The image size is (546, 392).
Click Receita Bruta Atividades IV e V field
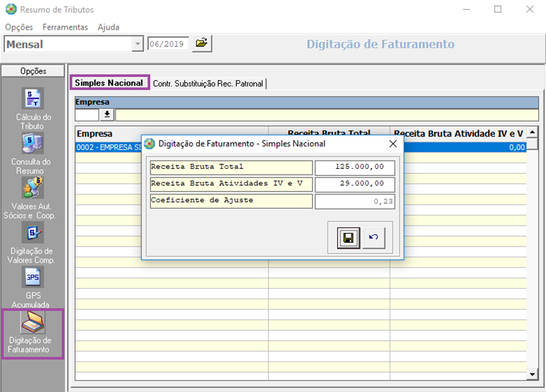point(354,184)
